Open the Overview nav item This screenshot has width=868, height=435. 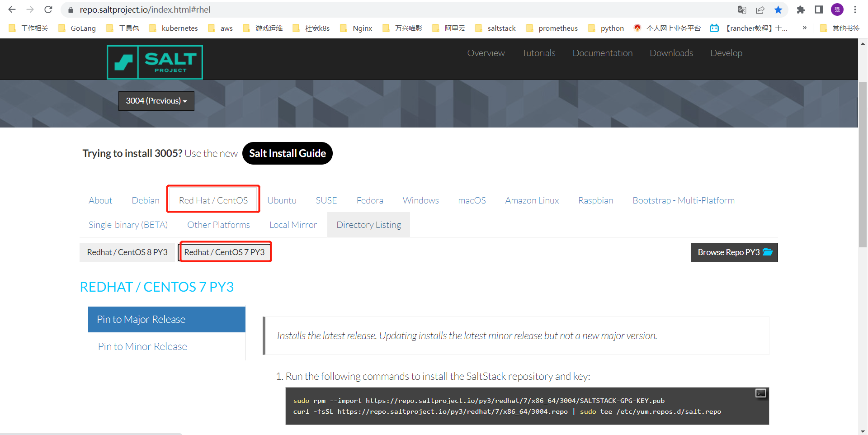tap(486, 53)
